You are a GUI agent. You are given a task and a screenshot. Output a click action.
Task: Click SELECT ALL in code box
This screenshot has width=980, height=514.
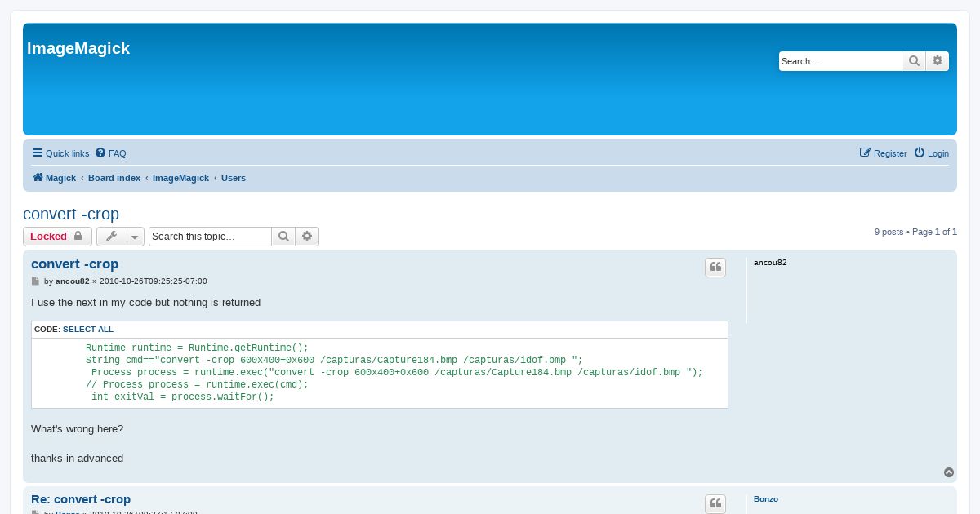(88, 330)
